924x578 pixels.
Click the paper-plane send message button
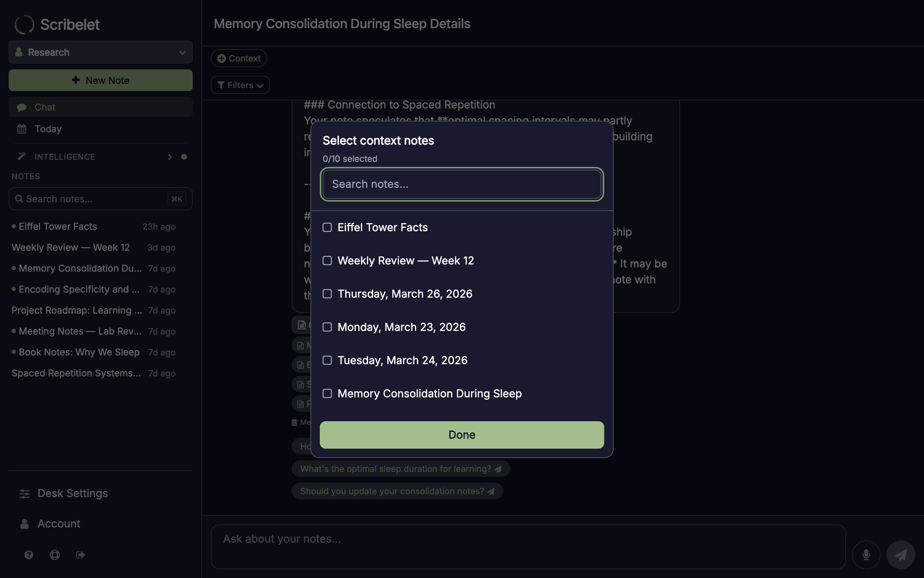(901, 555)
